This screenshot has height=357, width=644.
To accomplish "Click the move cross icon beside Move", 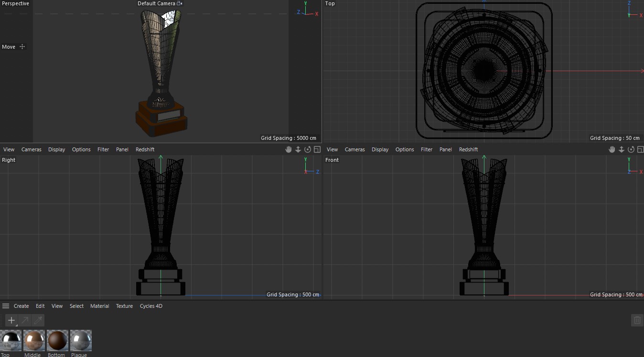I will [x=22, y=47].
